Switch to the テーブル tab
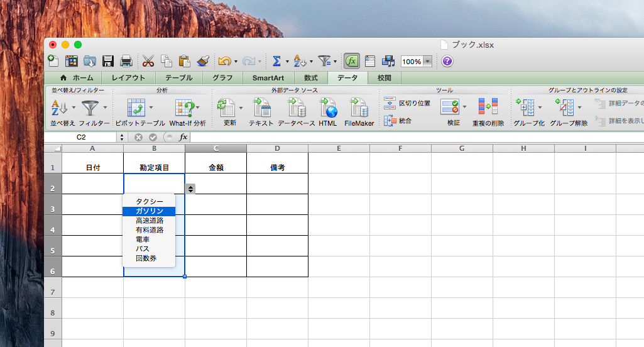Image resolution: width=644 pixels, height=347 pixels. 178,78
